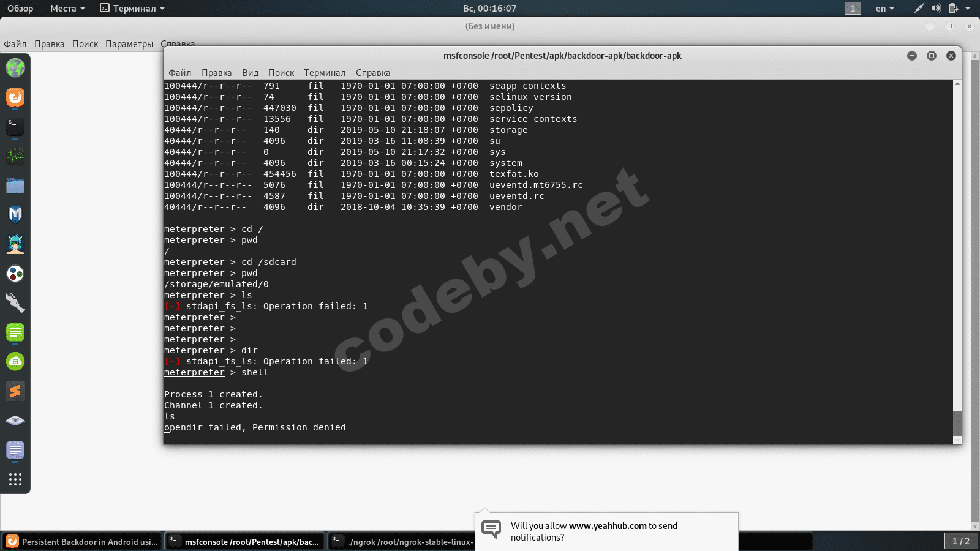Open the Места menu in top bar
This screenshot has width=980, height=551.
click(67, 9)
